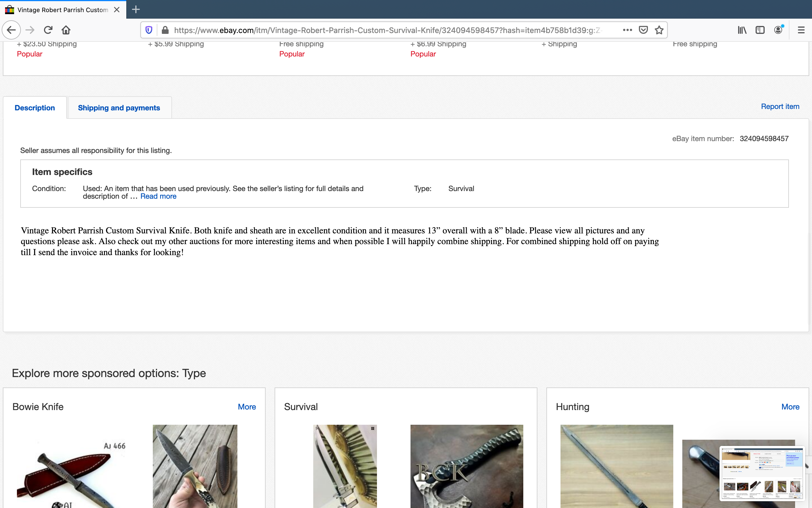Save page to Pocket
812x508 pixels.
(643, 30)
